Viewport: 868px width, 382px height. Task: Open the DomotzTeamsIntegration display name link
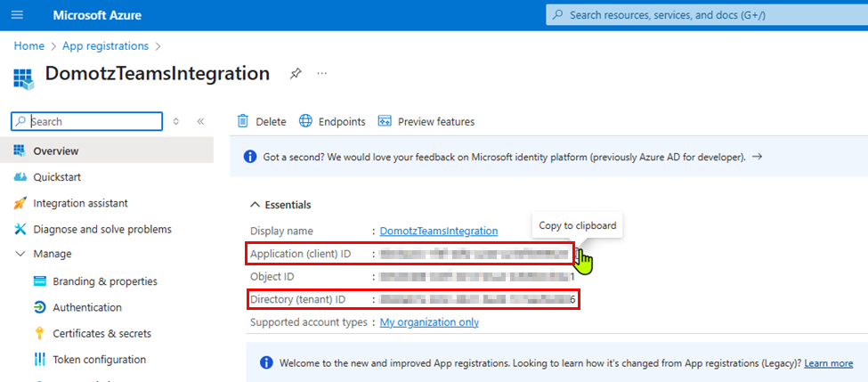point(439,231)
